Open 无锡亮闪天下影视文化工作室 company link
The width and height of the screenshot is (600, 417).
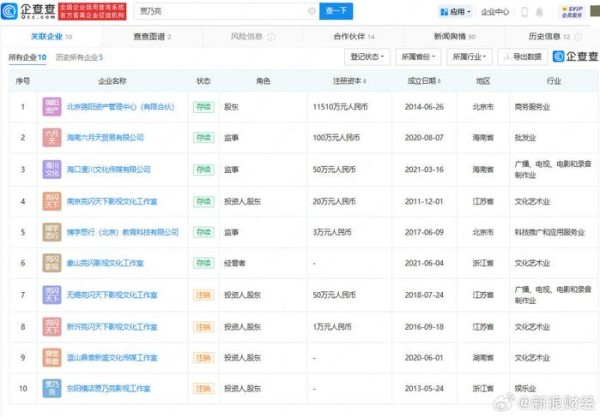[x=112, y=295]
